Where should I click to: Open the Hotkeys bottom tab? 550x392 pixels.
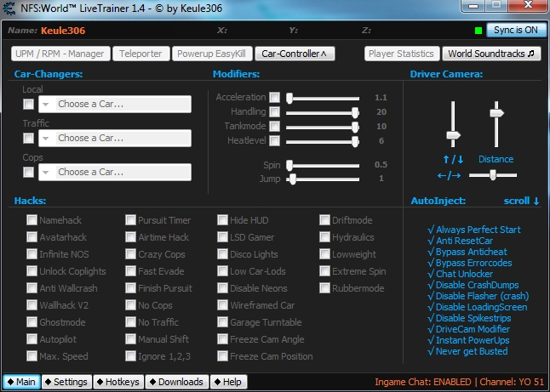119,382
